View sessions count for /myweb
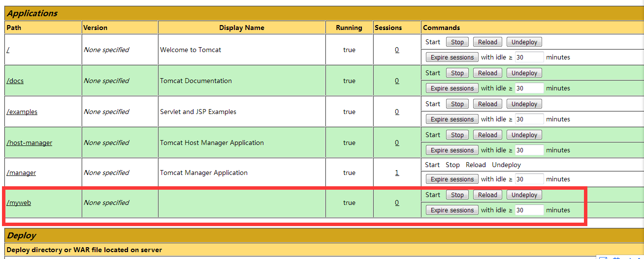The width and height of the screenshot is (644, 259). point(397,202)
